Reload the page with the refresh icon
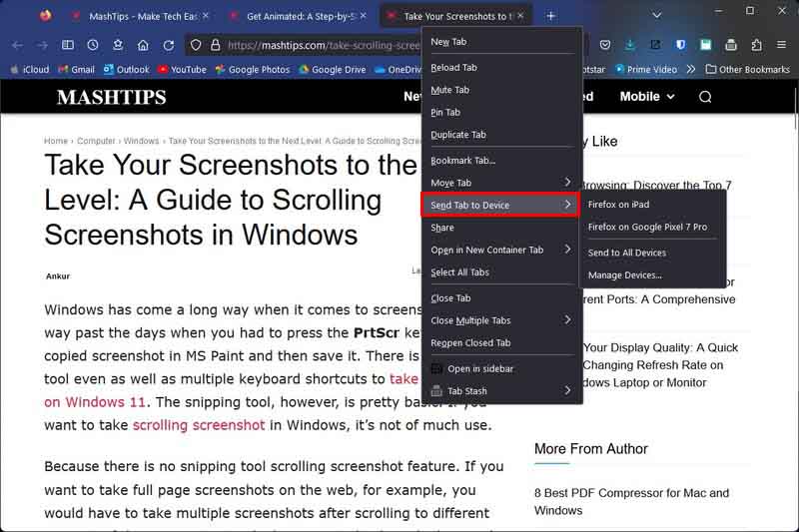799x532 pixels. 169,45
